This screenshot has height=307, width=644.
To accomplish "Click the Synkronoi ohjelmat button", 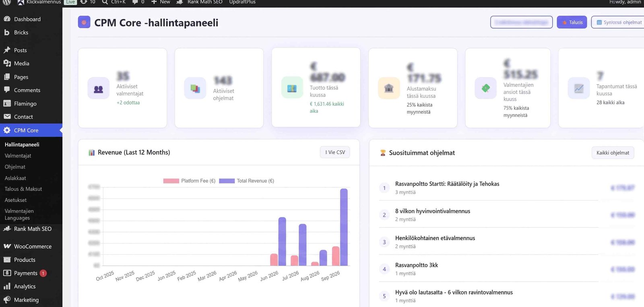I will coord(618,22).
